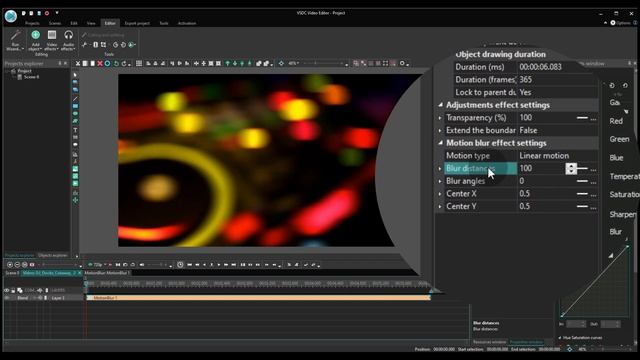Screen dimensions: 640x360
Task: Expand the Center Y property row
Action: coord(440,207)
